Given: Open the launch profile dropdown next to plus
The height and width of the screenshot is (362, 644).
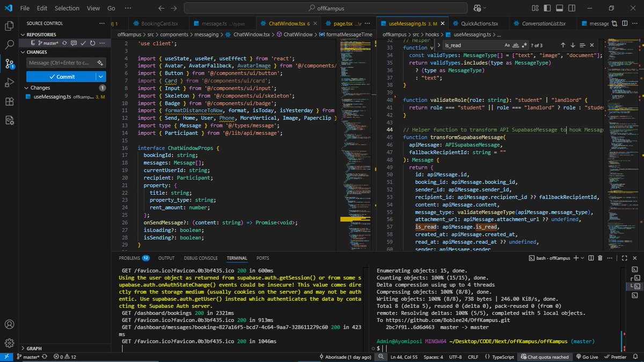Looking at the screenshot, I should (583, 258).
